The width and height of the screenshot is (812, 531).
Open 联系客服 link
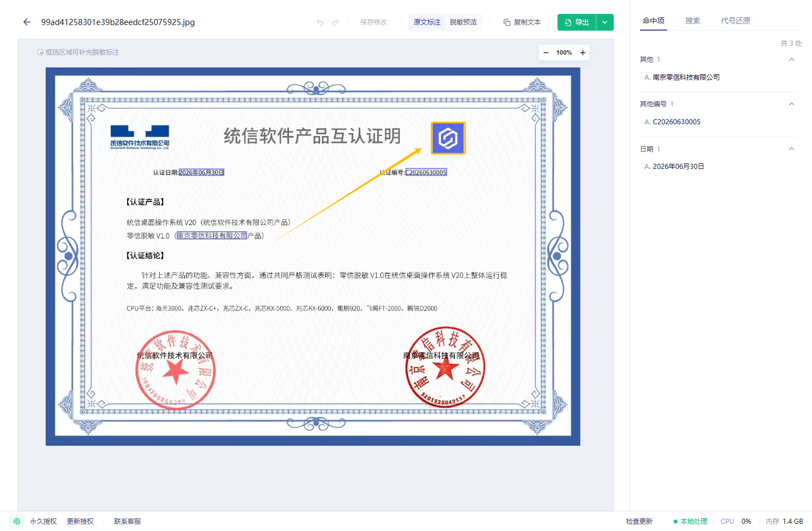(128, 522)
